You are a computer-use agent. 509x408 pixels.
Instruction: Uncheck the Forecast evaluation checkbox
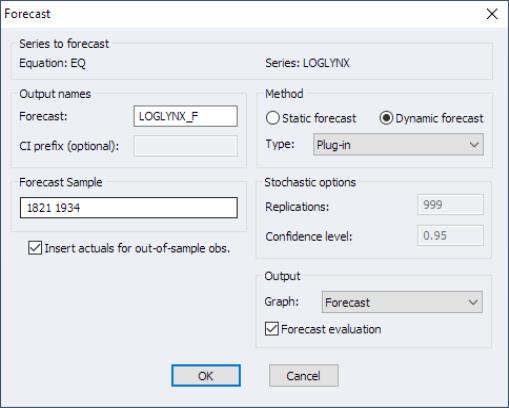272,329
